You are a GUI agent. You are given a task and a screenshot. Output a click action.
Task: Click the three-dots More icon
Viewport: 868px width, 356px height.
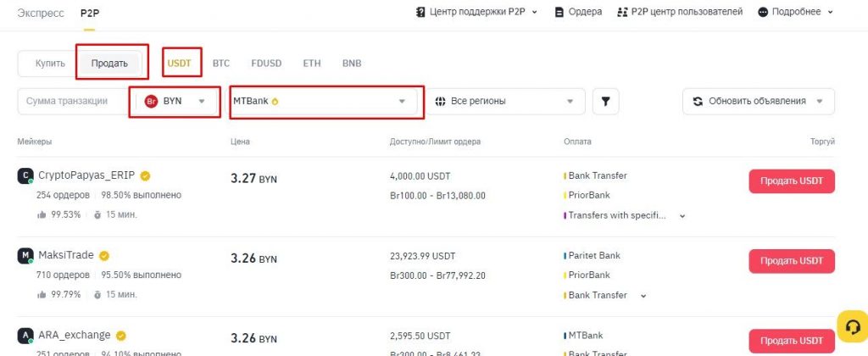pos(763,12)
